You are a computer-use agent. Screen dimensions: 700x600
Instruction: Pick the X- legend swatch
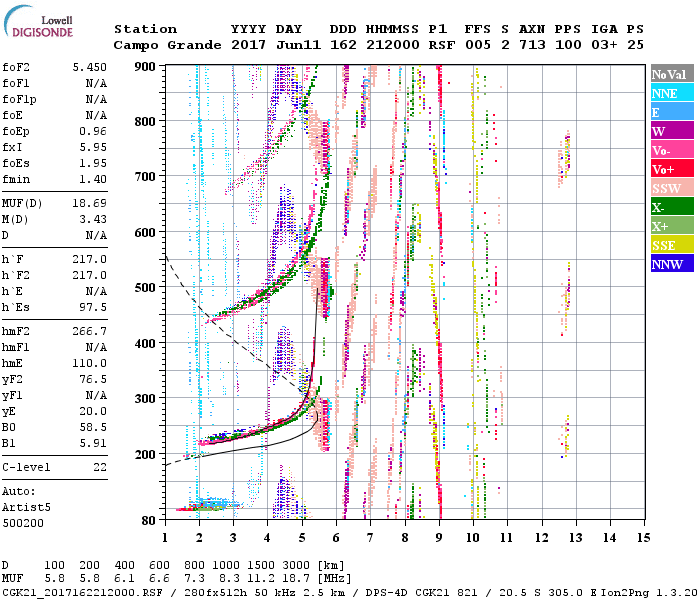[672, 207]
